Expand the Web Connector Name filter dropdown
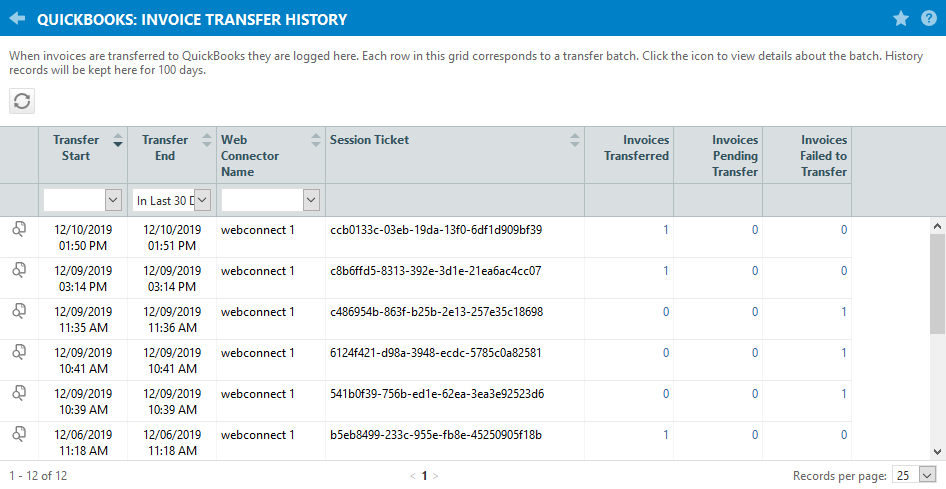Image resolution: width=946 pixels, height=489 pixels. [x=311, y=200]
